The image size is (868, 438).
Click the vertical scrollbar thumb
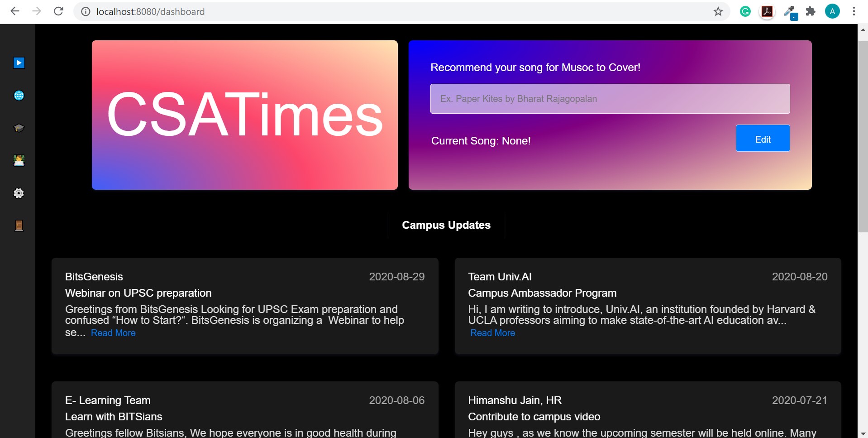[863, 137]
